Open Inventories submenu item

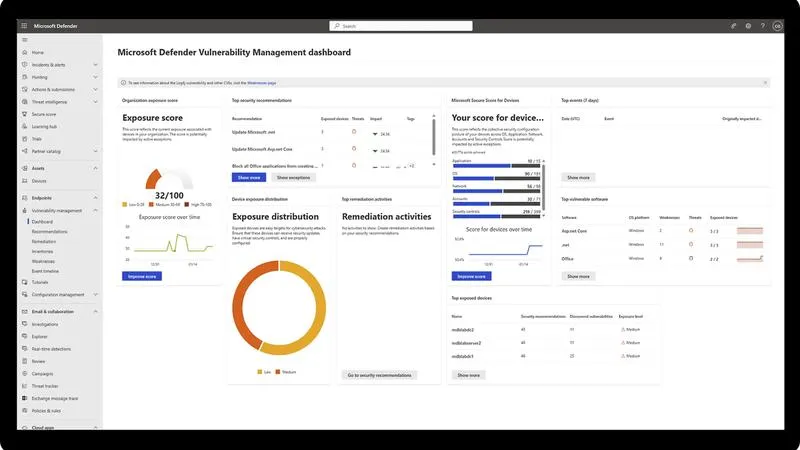42,252
